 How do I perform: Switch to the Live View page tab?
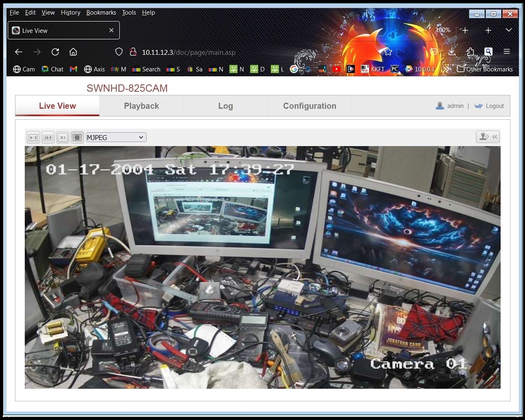tap(58, 106)
